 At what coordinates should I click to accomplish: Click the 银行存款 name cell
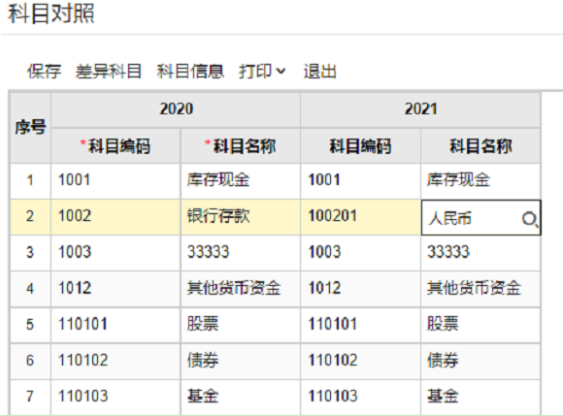tap(241, 216)
